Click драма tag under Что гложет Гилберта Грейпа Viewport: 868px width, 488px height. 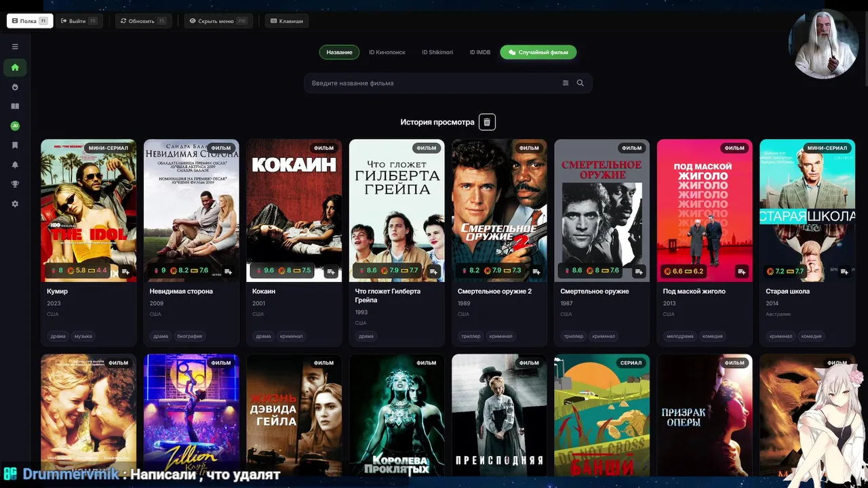tap(366, 336)
